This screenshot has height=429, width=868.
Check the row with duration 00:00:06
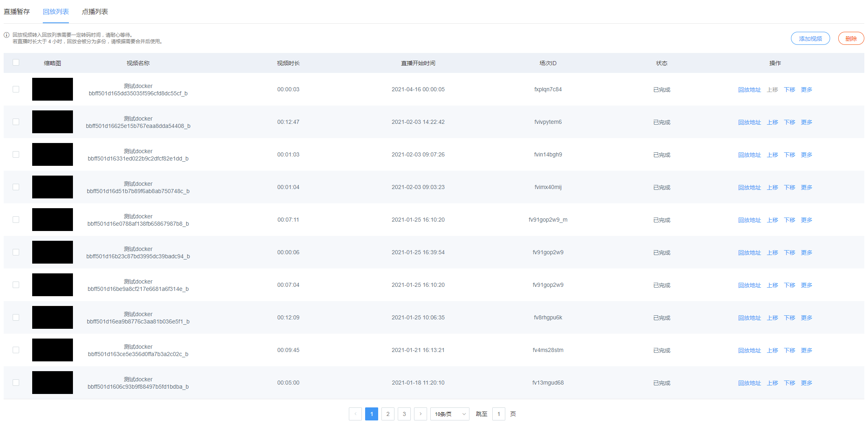pyautogui.click(x=16, y=252)
